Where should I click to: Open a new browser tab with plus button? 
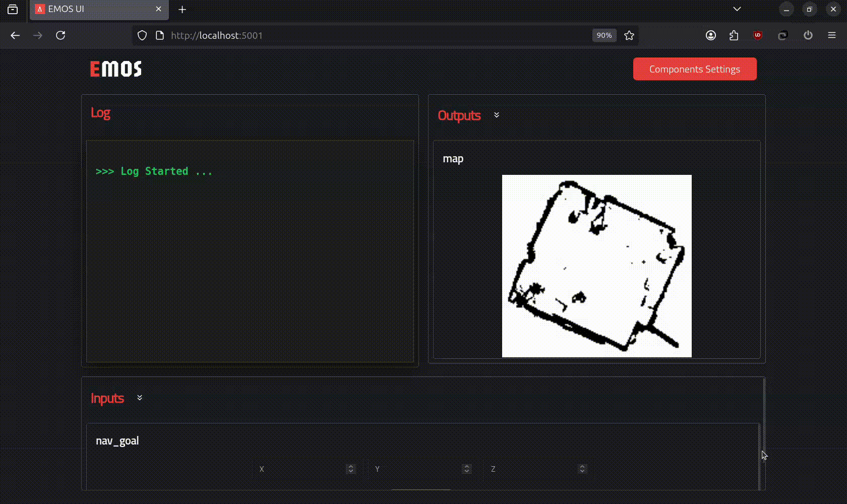click(182, 10)
